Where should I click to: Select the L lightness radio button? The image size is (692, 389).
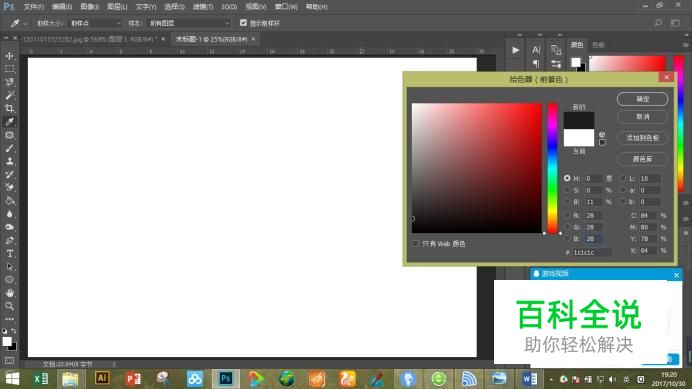click(x=623, y=178)
